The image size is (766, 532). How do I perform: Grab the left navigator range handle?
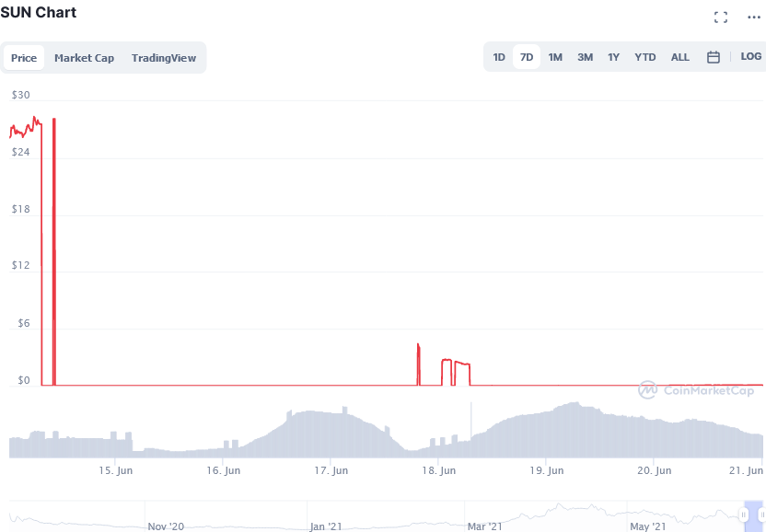[x=744, y=515]
